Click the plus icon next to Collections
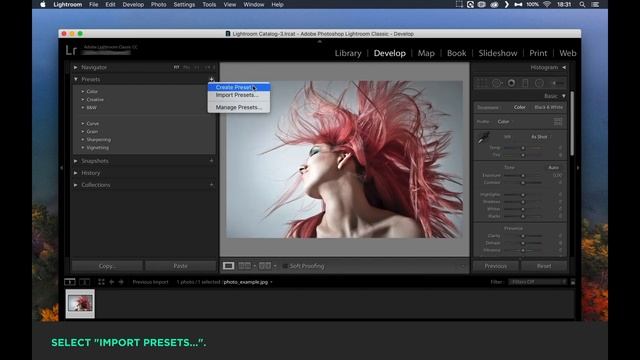640x360 pixels. click(x=211, y=185)
